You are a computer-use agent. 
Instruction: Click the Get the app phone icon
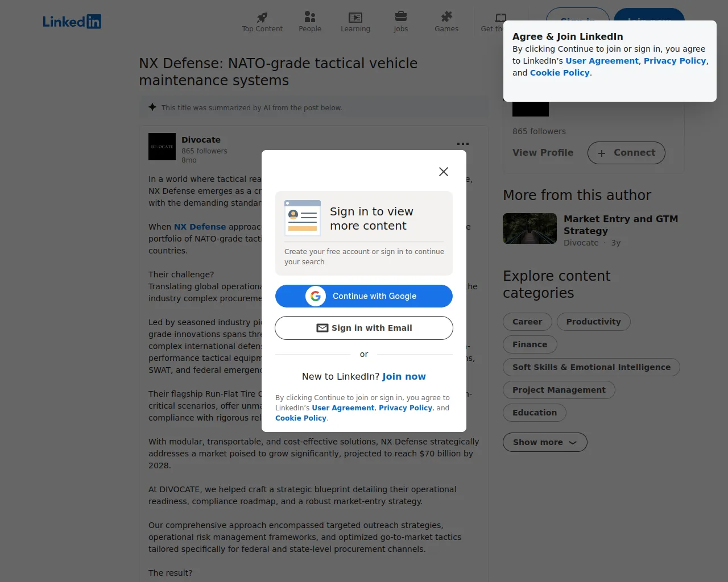(x=499, y=18)
